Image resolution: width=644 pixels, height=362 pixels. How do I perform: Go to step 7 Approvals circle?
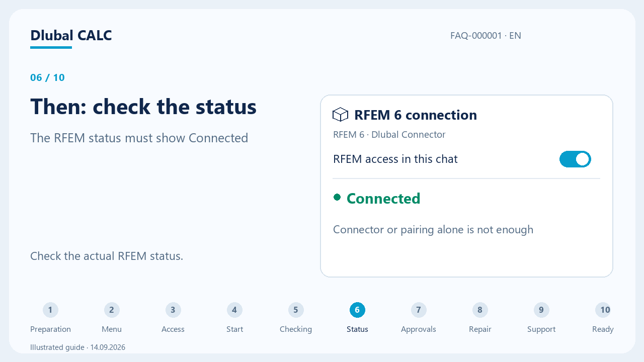[x=419, y=310]
